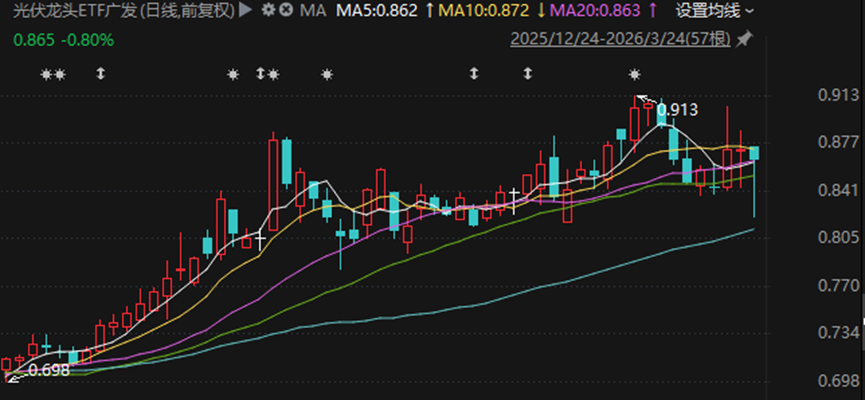This screenshot has width=865, height=400.
Task: Click the sun marker above the 0.913 peak
Action: tap(635, 74)
